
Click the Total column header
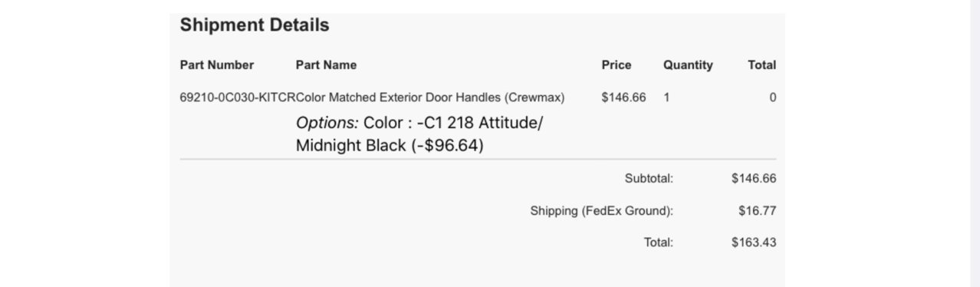coord(761,65)
